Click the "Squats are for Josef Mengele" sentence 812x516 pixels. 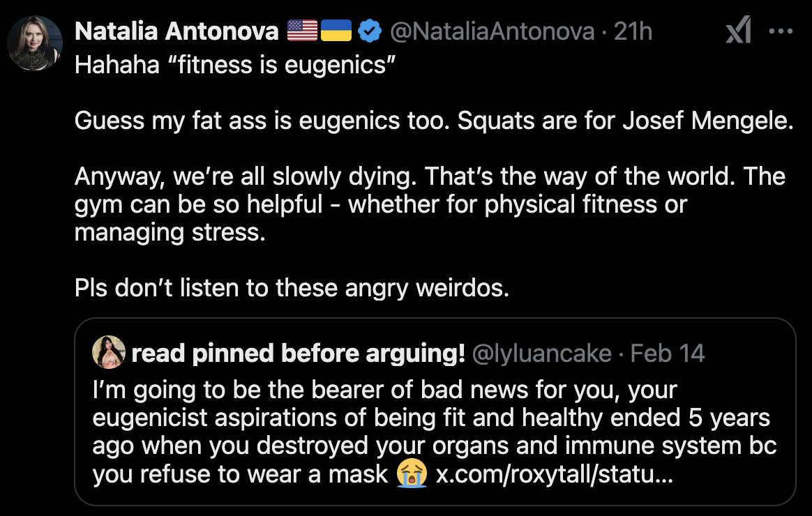coord(626,121)
